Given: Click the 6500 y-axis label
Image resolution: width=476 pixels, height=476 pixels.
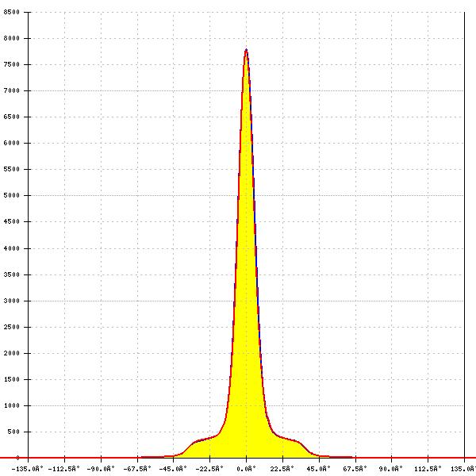Looking at the screenshot, I should point(12,117).
